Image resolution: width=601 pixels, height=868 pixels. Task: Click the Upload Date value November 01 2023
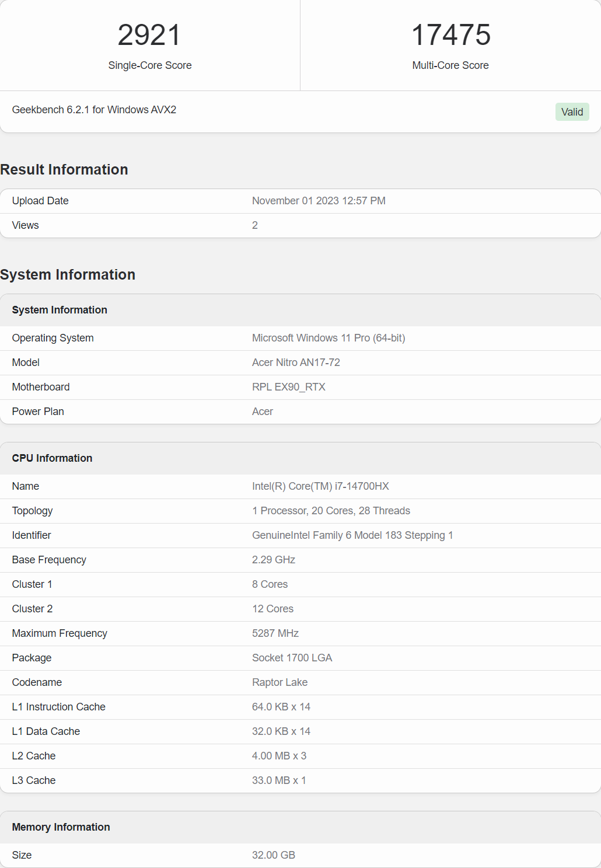319,201
